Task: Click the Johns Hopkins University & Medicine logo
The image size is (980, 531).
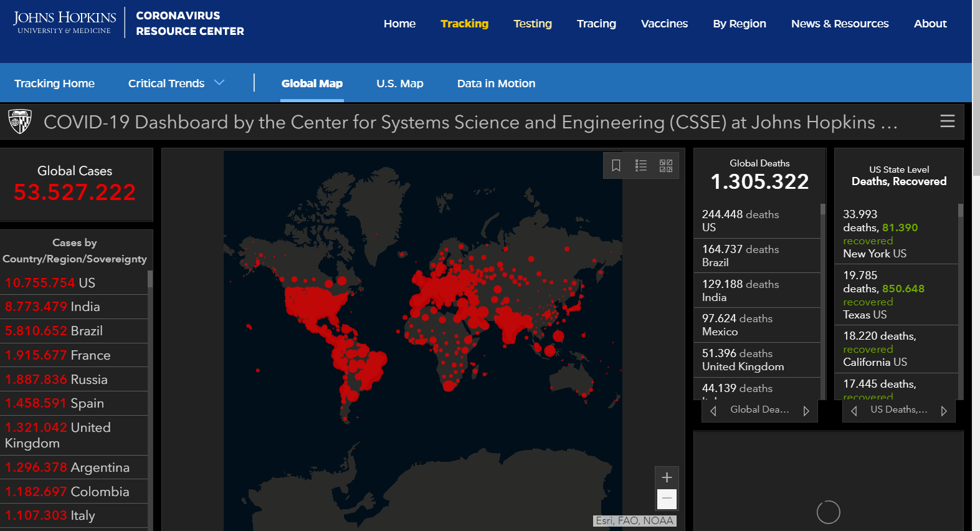Action: (64, 22)
